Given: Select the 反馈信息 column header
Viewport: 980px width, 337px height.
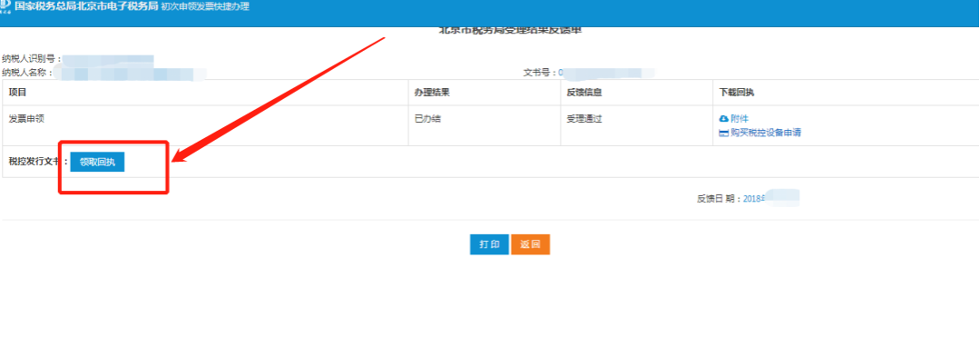Looking at the screenshot, I should pyautogui.click(x=584, y=92).
